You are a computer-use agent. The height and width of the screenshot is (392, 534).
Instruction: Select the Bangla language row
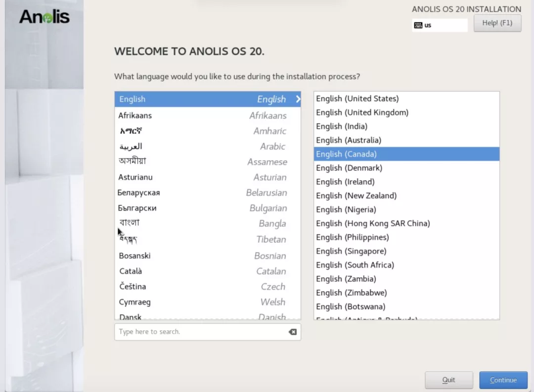tap(208, 223)
